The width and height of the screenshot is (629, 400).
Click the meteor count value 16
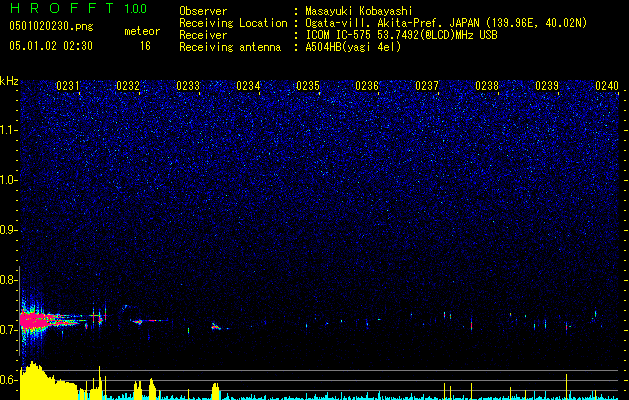(145, 46)
